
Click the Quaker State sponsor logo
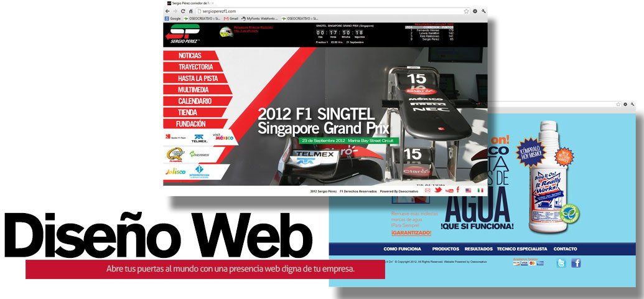175,154
